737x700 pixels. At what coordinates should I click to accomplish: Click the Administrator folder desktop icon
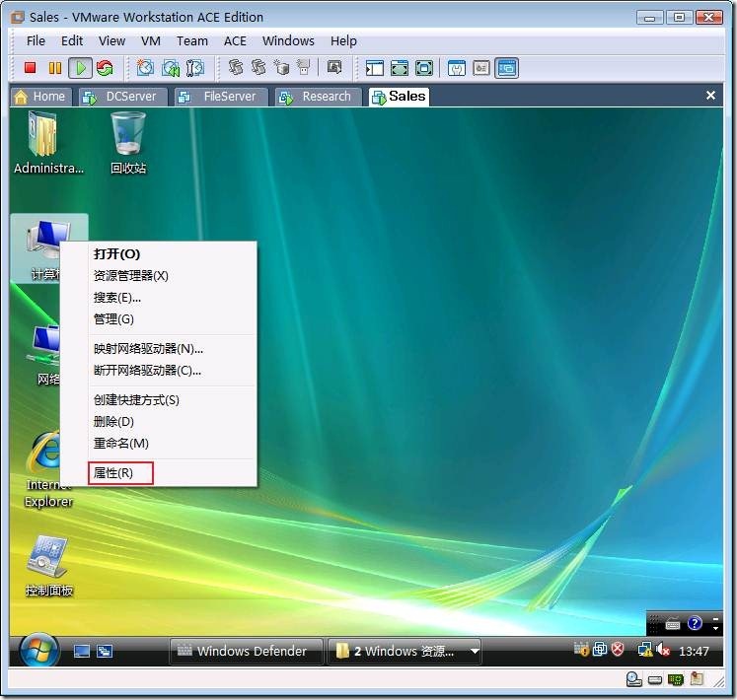pyautogui.click(x=48, y=142)
